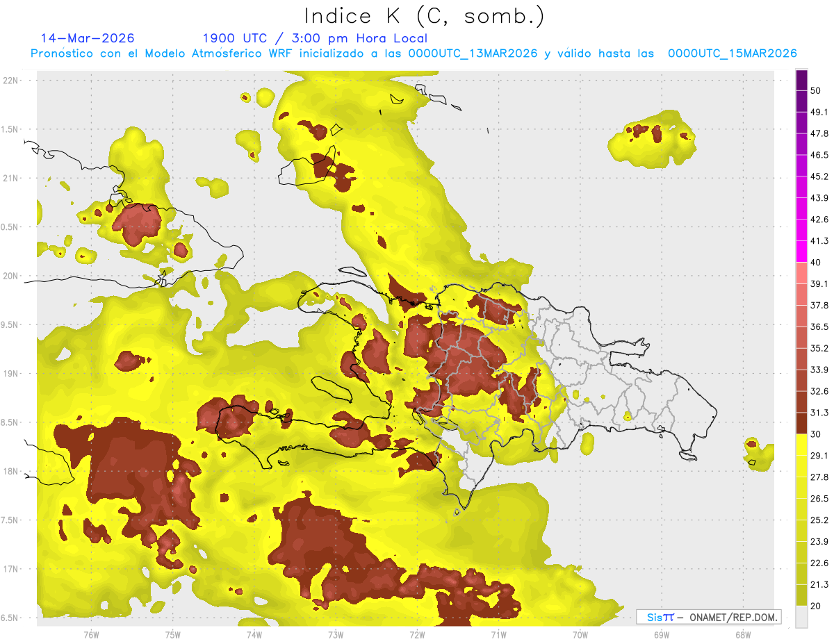Click the '21N' latitude label
Viewport: 834px width, 644px height.
tap(10, 178)
